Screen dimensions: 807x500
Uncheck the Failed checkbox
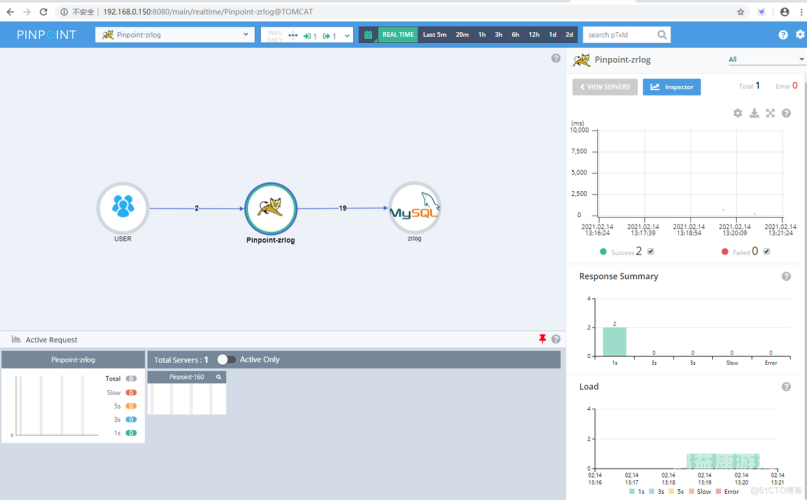pyautogui.click(x=766, y=251)
